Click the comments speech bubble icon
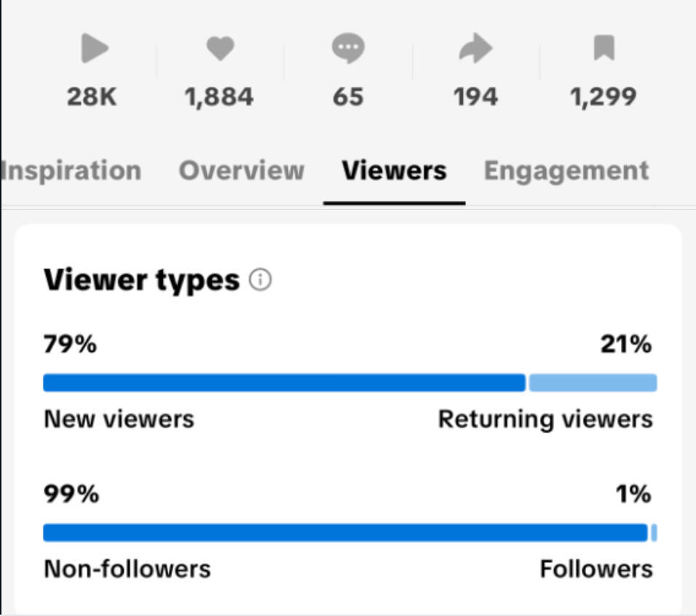Screen dimensions: 696x616 click(348, 50)
